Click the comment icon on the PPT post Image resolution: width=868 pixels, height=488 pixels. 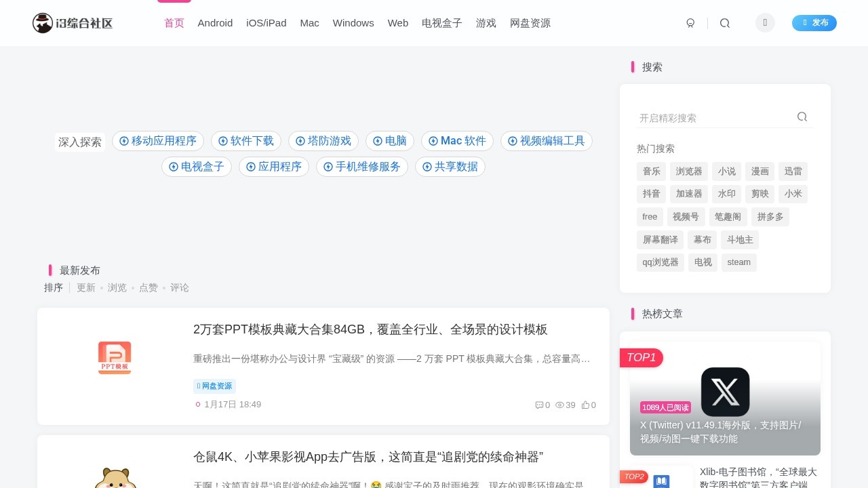(x=539, y=405)
